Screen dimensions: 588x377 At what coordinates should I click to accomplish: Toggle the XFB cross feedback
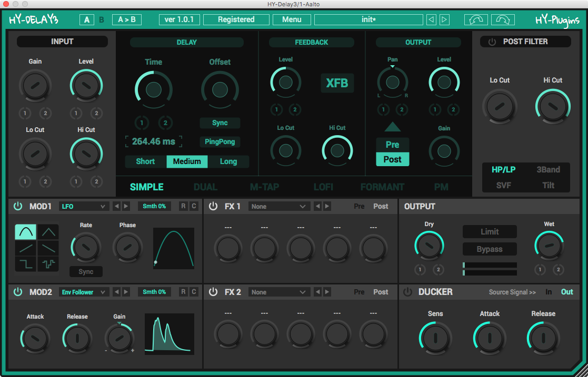337,83
